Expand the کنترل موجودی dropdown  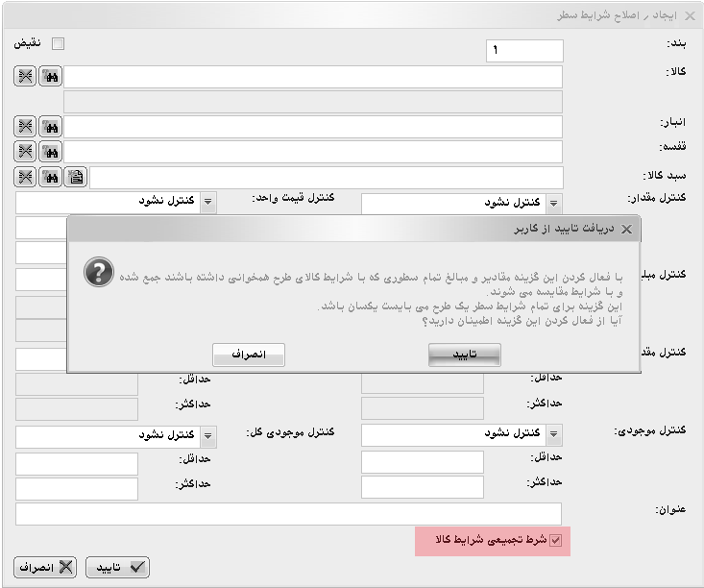click(x=553, y=435)
